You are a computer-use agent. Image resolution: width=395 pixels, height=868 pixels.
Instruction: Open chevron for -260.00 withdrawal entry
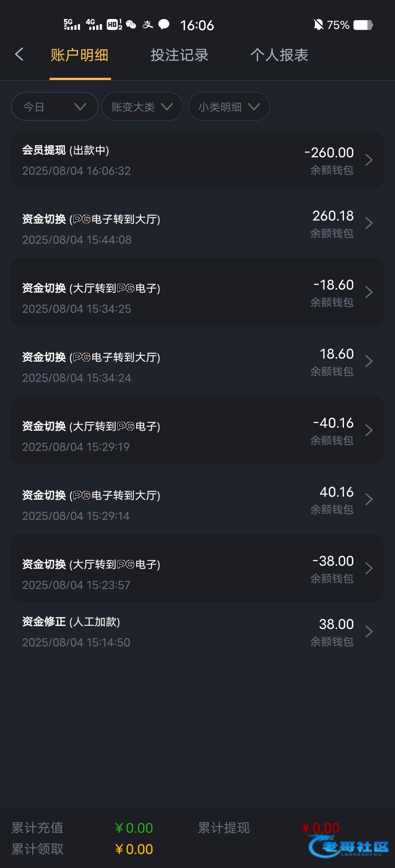point(369,160)
